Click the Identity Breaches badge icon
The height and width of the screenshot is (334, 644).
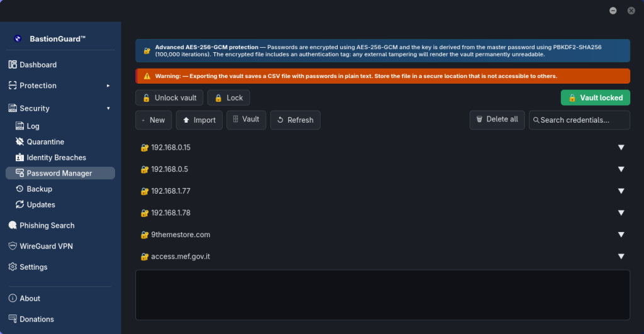pos(19,157)
